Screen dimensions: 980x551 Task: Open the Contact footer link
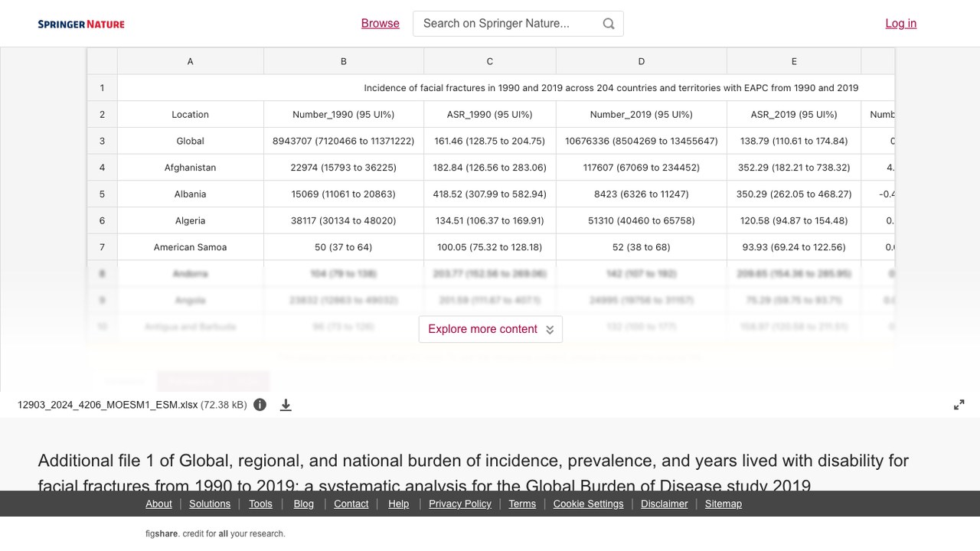(x=351, y=504)
